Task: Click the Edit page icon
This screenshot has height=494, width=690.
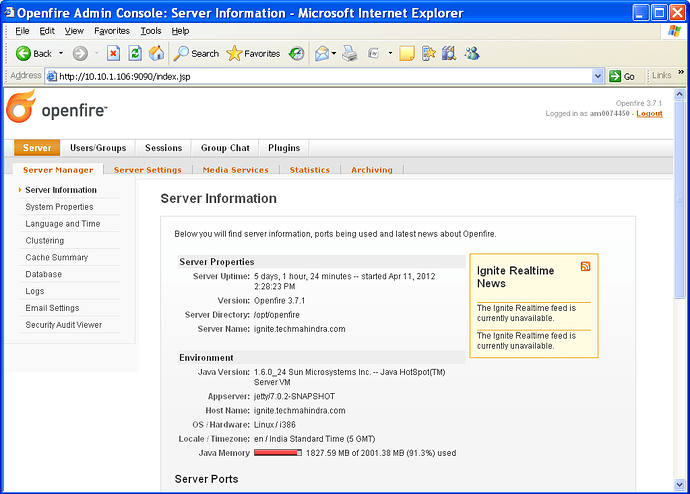Action: pos(374,54)
